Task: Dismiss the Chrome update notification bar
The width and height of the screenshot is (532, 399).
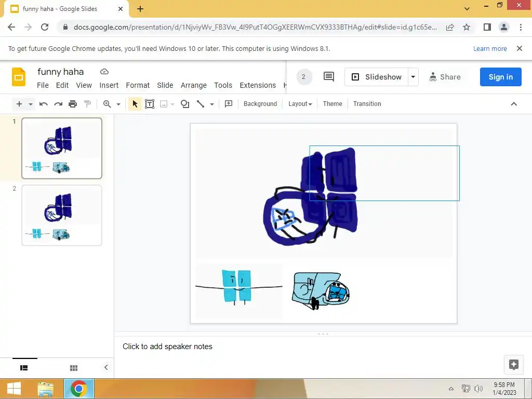Action: (x=520, y=48)
